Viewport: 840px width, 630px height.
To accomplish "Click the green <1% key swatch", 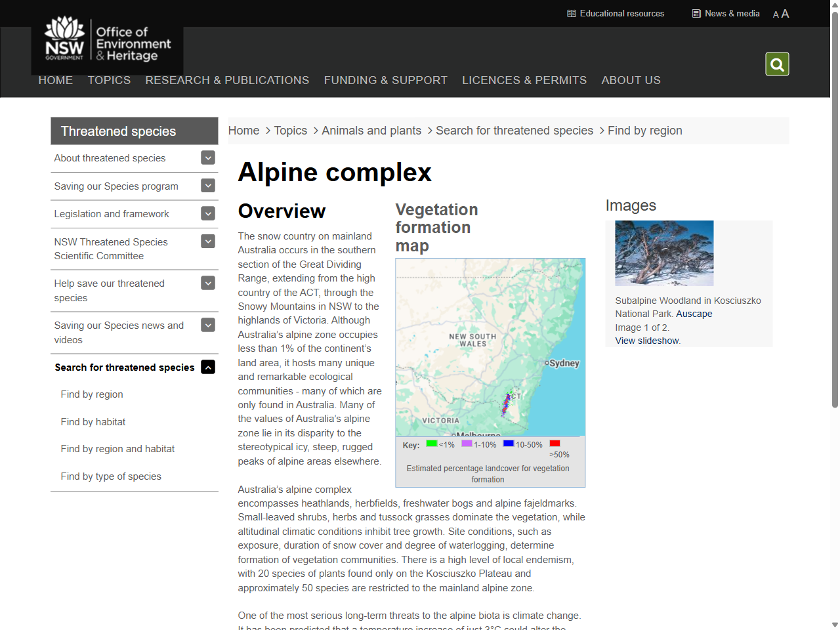I will point(430,444).
